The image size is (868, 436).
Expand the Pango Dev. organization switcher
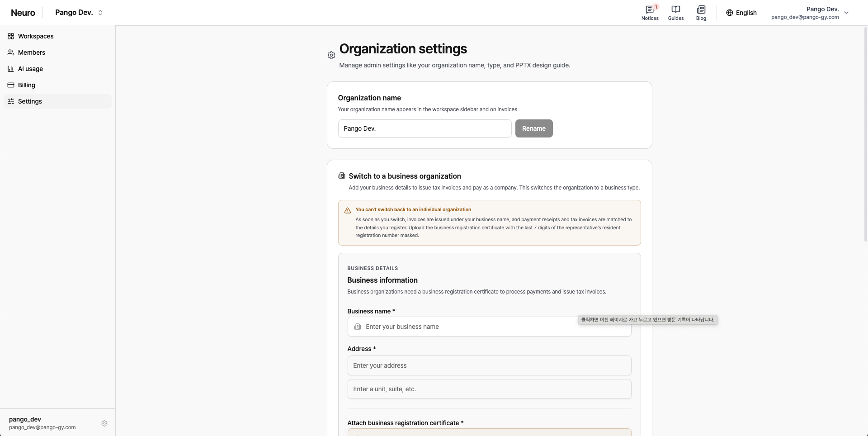pos(79,13)
